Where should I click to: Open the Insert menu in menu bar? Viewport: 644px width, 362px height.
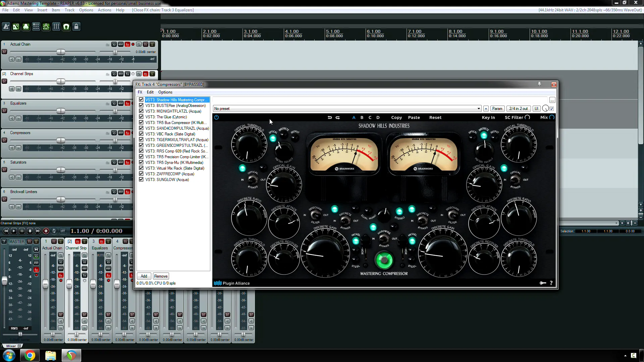[x=42, y=10]
